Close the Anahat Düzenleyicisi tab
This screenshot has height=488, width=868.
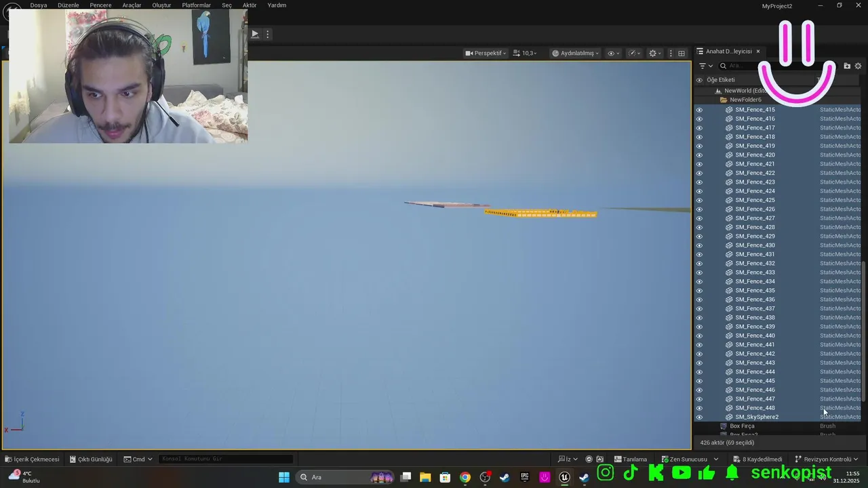[758, 52]
